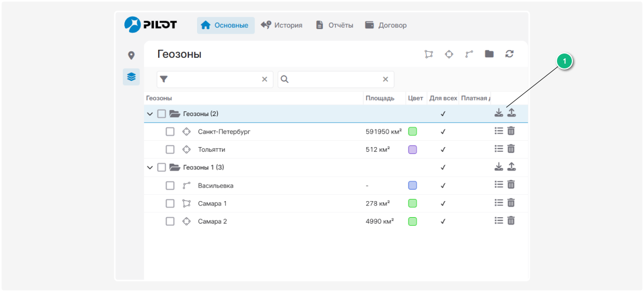Click the blue color swatch of Васильевка
Screen dimensions: 644x292
(x=412, y=186)
